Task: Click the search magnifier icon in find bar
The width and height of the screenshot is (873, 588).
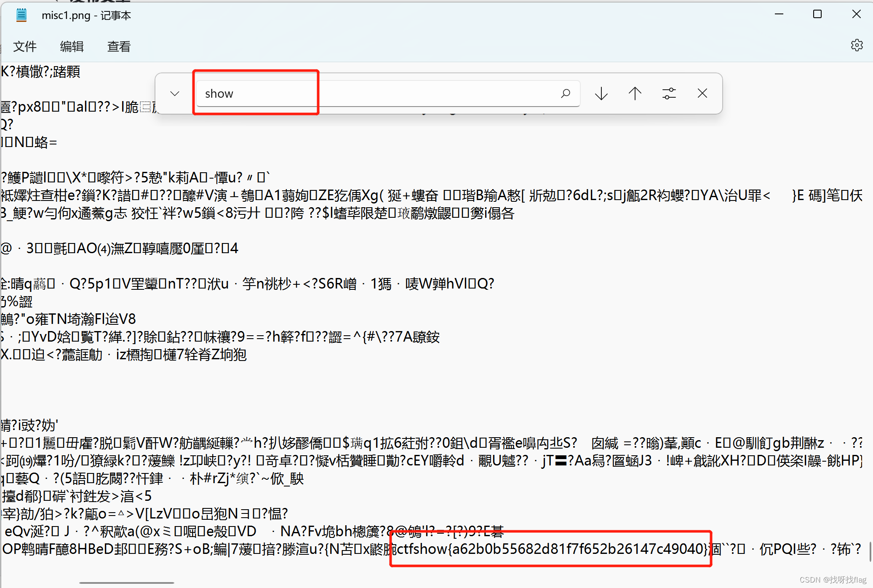Action: [x=566, y=93]
